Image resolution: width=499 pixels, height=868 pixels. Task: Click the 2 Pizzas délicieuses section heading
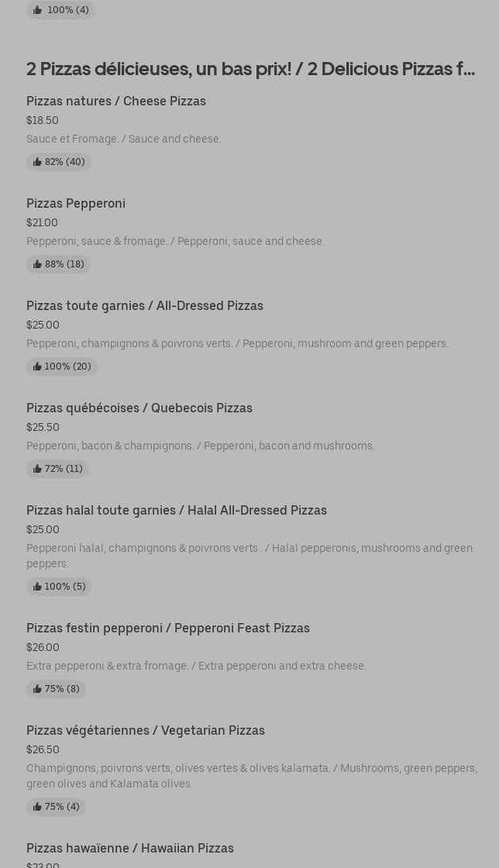[x=250, y=68]
